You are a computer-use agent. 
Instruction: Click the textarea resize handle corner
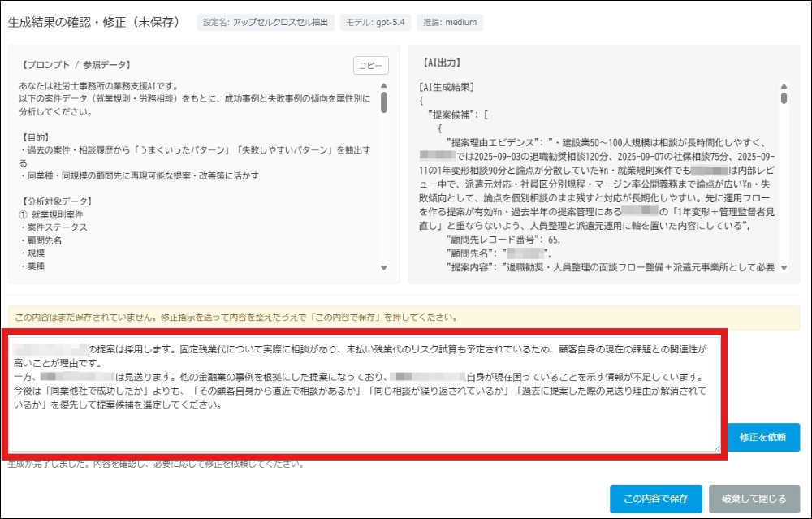(x=717, y=448)
